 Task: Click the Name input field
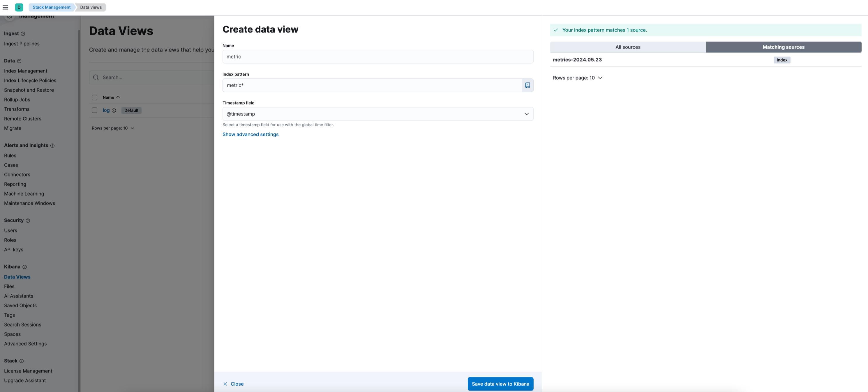(x=378, y=56)
